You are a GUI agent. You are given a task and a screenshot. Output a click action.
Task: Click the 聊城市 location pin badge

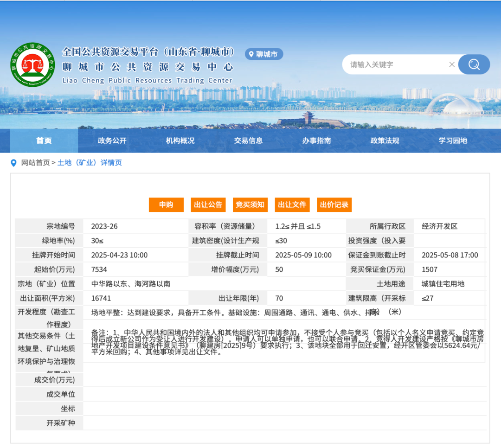(x=263, y=54)
